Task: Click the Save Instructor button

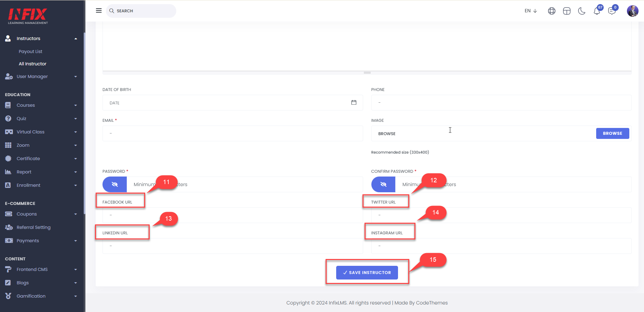Action: [x=367, y=273]
